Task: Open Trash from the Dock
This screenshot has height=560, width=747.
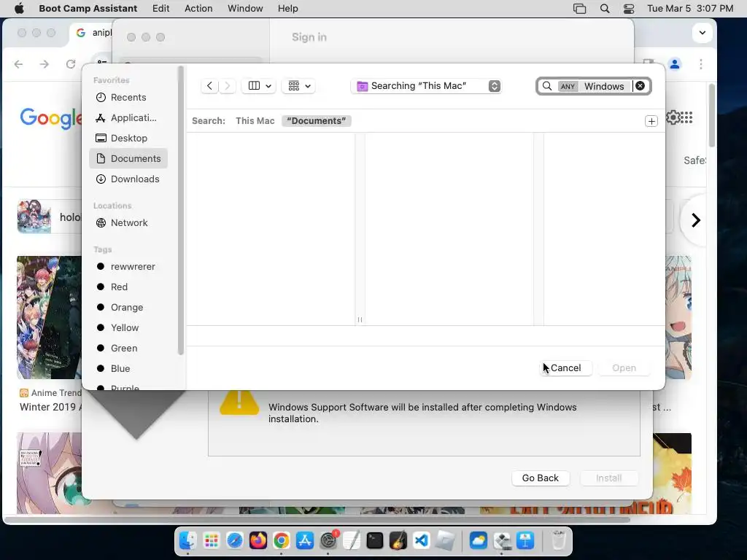Action: 558,541
